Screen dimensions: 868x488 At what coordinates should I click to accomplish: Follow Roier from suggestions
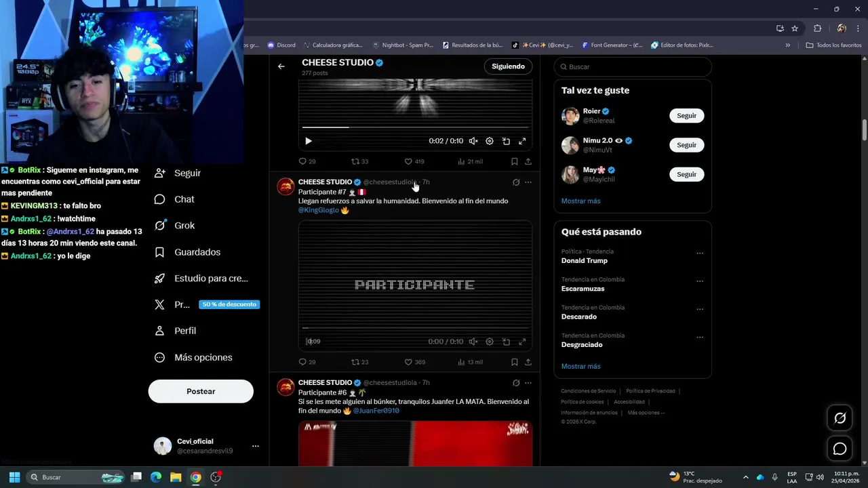pyautogui.click(x=686, y=116)
